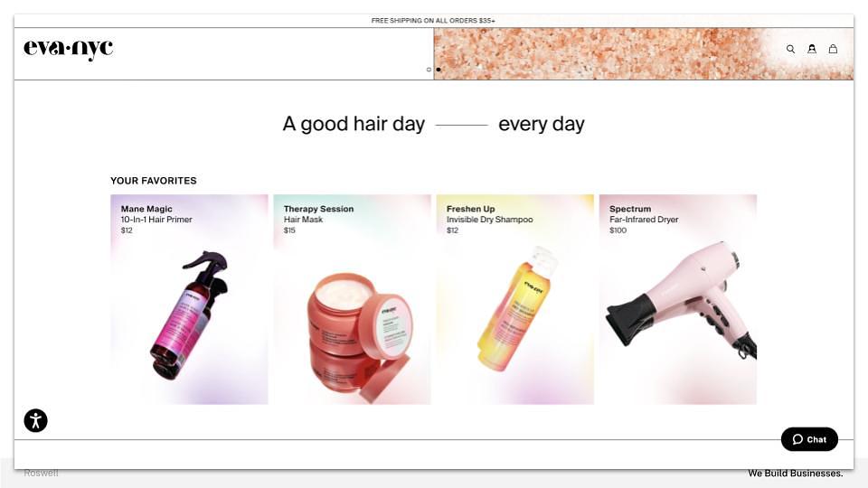This screenshot has width=868, height=488.
Task: Click the pink salt hero banner image
Action: (x=643, y=54)
